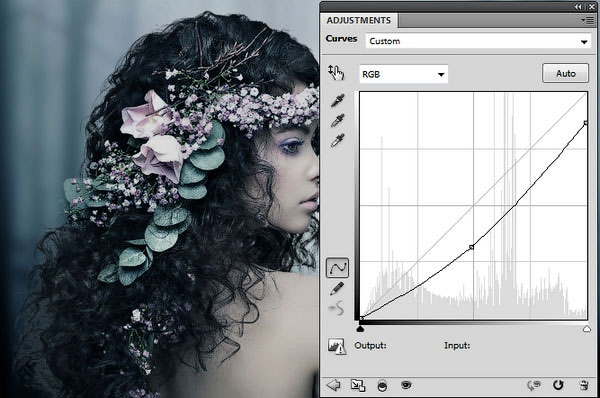Click the smooth curve values icon
This screenshot has width=600, height=398.
tap(336, 308)
